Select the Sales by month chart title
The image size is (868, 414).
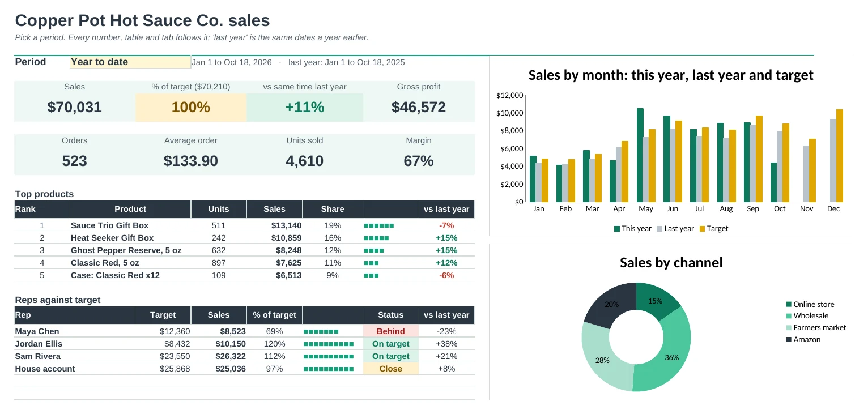coord(671,75)
